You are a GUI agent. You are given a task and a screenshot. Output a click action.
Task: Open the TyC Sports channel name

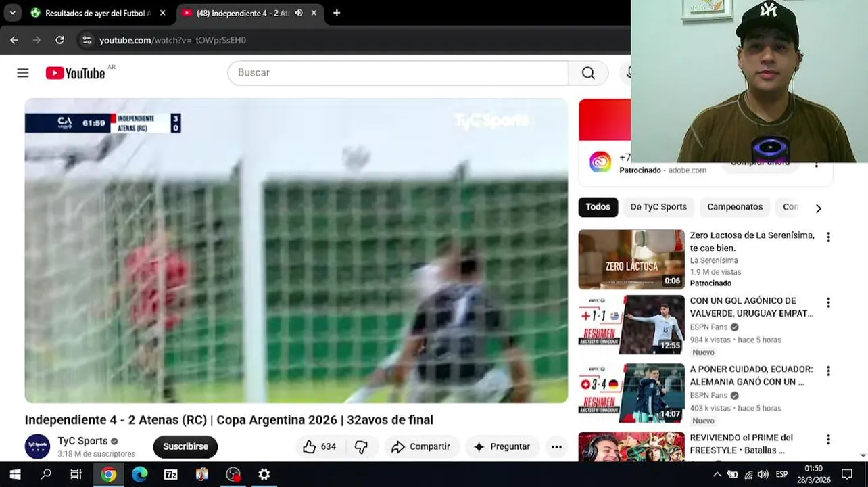pos(82,441)
